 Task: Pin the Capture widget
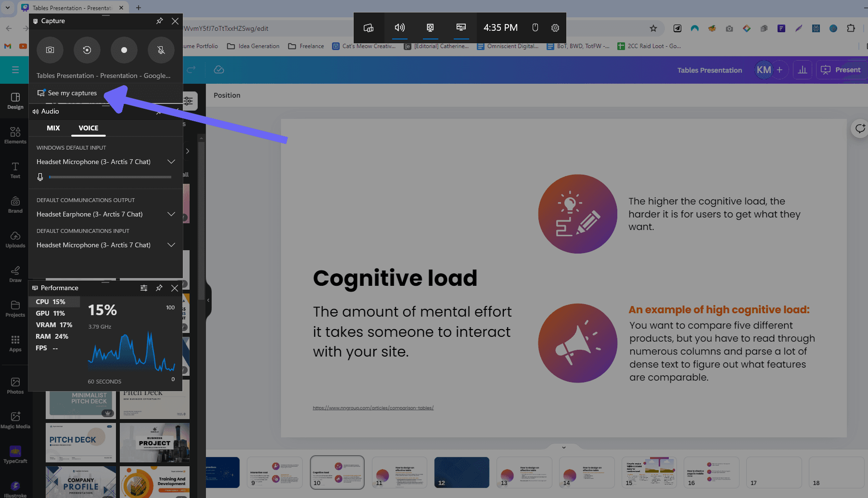(x=159, y=21)
